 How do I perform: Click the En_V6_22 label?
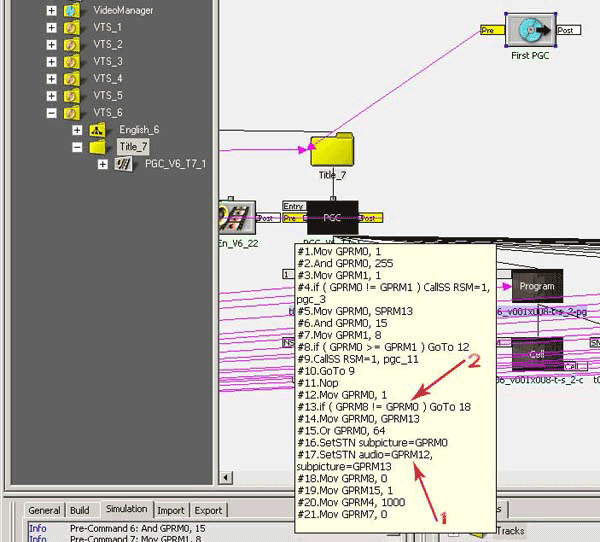(238, 243)
